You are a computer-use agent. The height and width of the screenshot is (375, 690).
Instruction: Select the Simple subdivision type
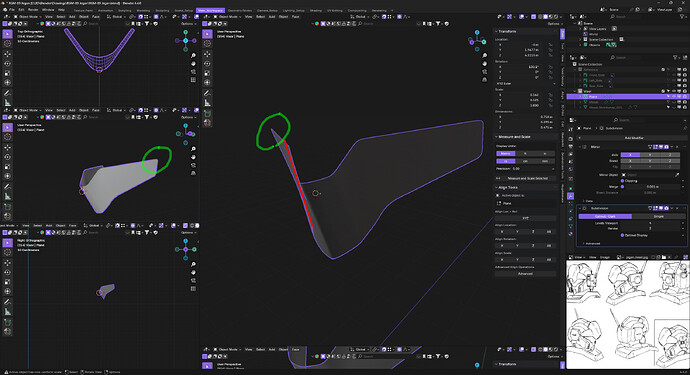pos(658,217)
